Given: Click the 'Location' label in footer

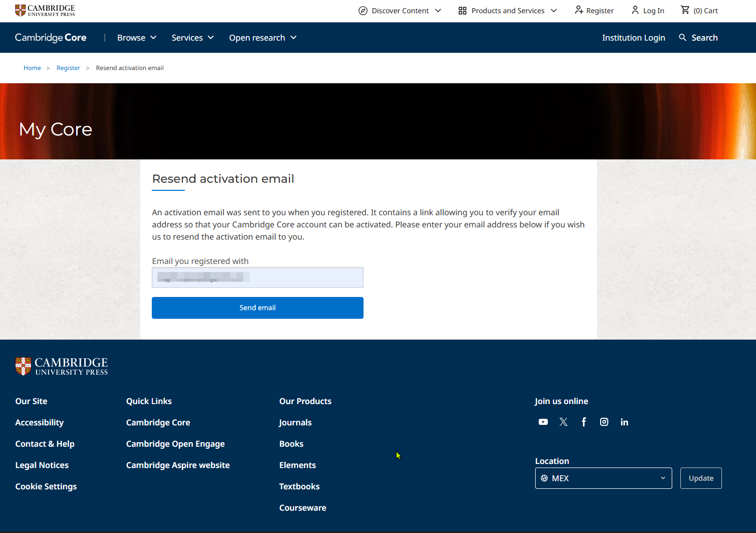Looking at the screenshot, I should [552, 461].
